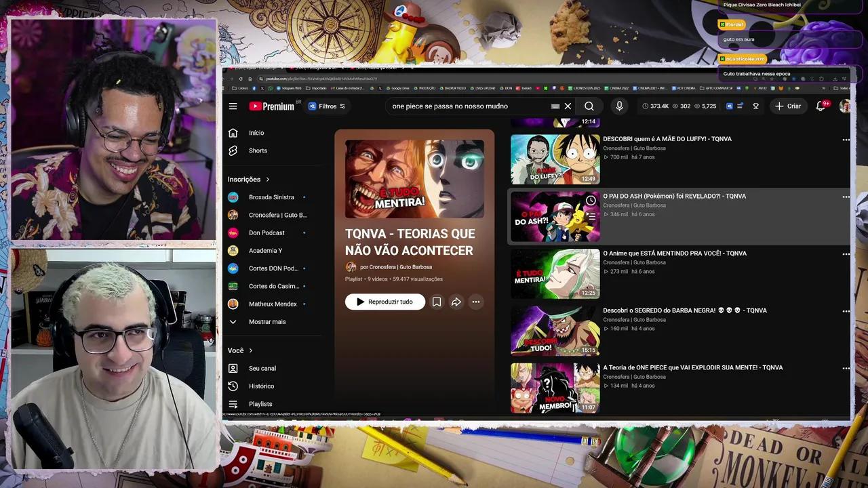The width and height of the screenshot is (868, 488).
Task: Open the 'Anime que ESTÁ MENTINDO' video thumbnail
Action: [x=555, y=274]
